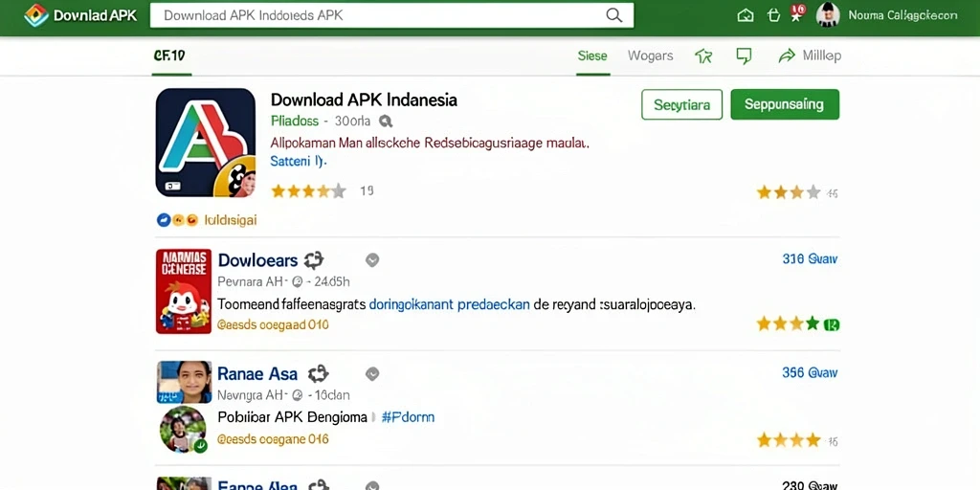Switch to the Wogars tab
The width and height of the screenshot is (980, 490).
pyautogui.click(x=650, y=56)
